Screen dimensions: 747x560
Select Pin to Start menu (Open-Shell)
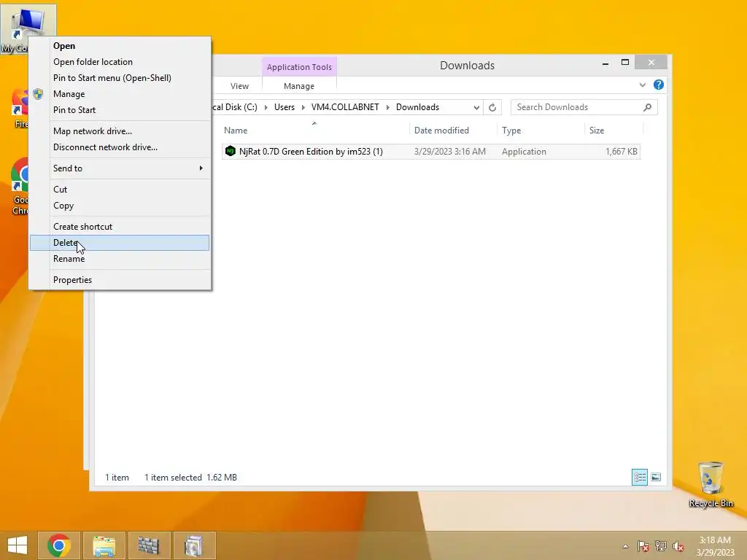pos(120,77)
